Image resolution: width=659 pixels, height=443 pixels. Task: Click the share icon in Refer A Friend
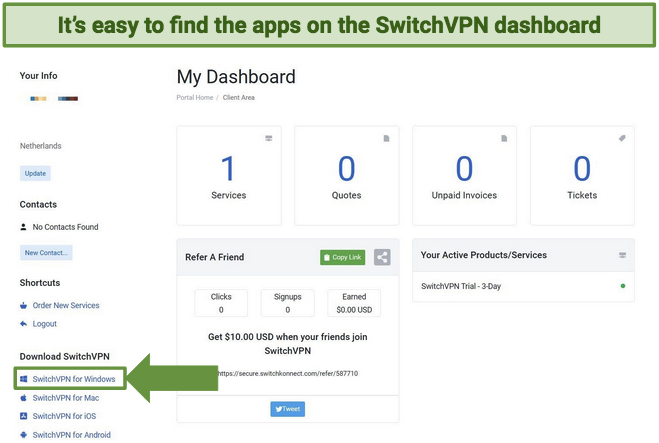tap(382, 257)
